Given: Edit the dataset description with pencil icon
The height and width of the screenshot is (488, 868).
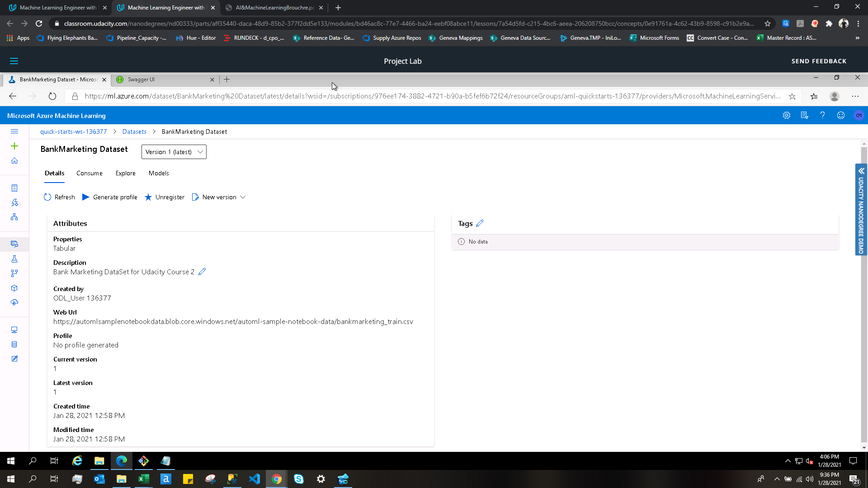Looking at the screenshot, I should 202,272.
